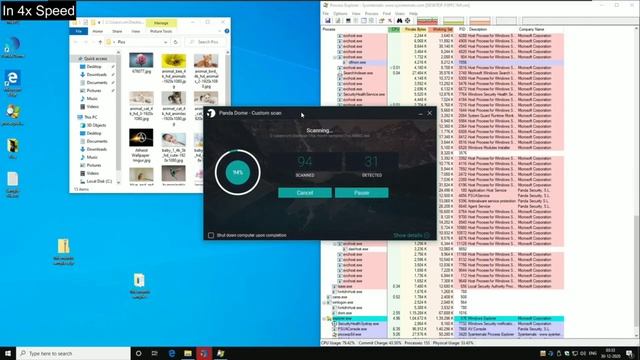The width and height of the screenshot is (640, 360).
Task: Select the crosshair Find Window's Process icon
Action: pos(407,20)
